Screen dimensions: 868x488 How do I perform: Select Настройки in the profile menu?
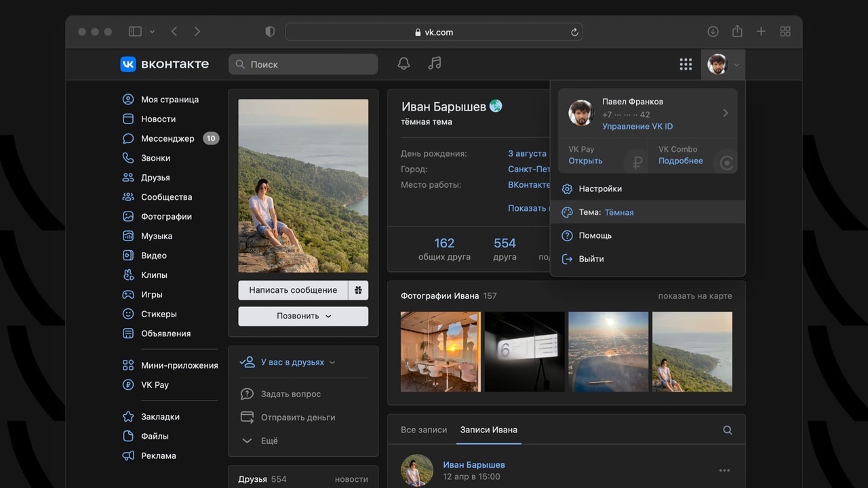point(600,189)
